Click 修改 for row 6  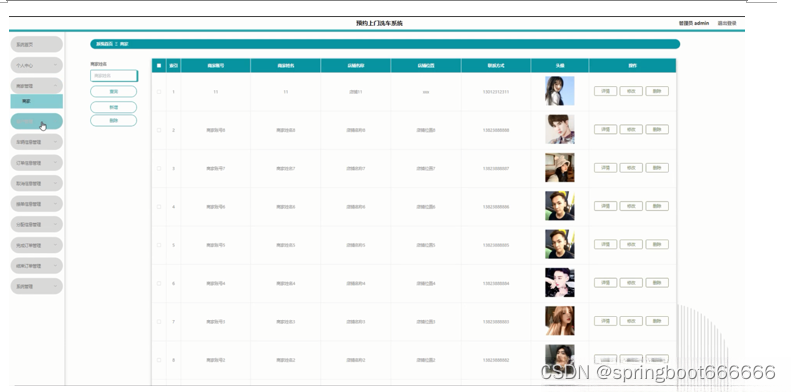pos(631,283)
